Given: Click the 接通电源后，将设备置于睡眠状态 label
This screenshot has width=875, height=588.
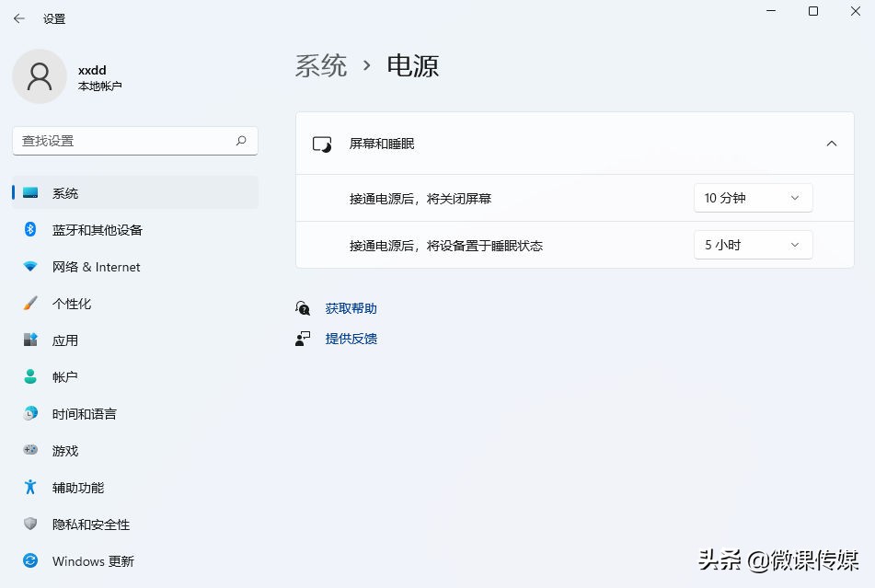Looking at the screenshot, I should click(x=446, y=246).
